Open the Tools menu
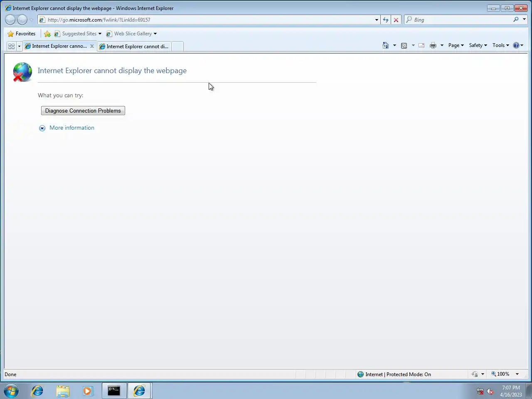 coord(501,45)
